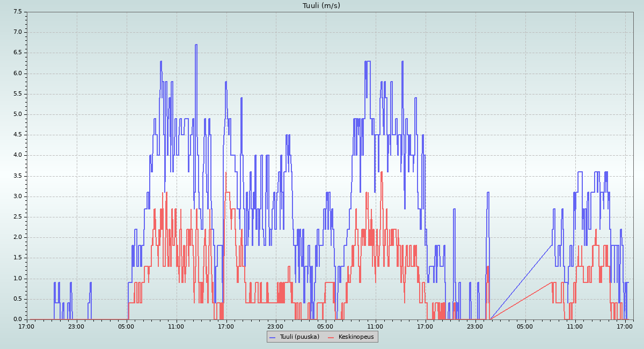Select the Tuuli (puuska) legend label
The width and height of the screenshot is (644, 349).
[299, 337]
